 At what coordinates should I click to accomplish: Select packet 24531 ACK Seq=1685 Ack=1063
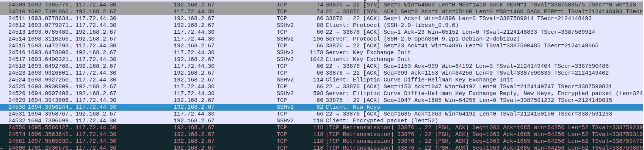click(x=322, y=114)
